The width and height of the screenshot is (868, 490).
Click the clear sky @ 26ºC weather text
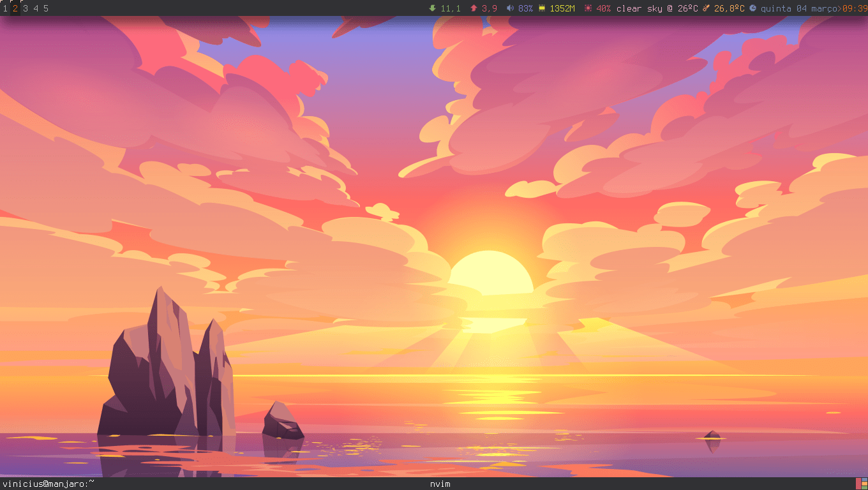point(657,8)
